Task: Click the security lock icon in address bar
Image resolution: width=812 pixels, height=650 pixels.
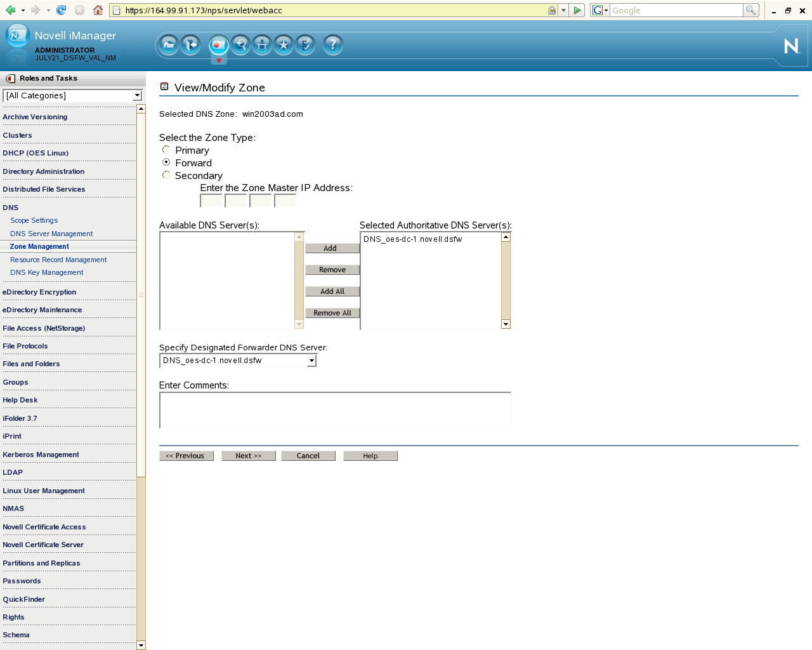Action: click(552, 10)
